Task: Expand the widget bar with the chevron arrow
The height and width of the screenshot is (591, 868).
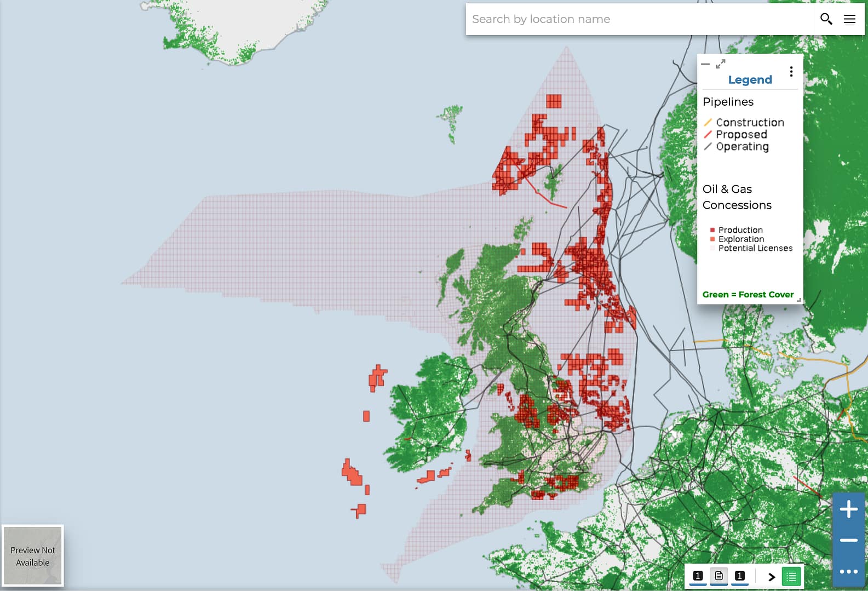Action: click(x=772, y=577)
